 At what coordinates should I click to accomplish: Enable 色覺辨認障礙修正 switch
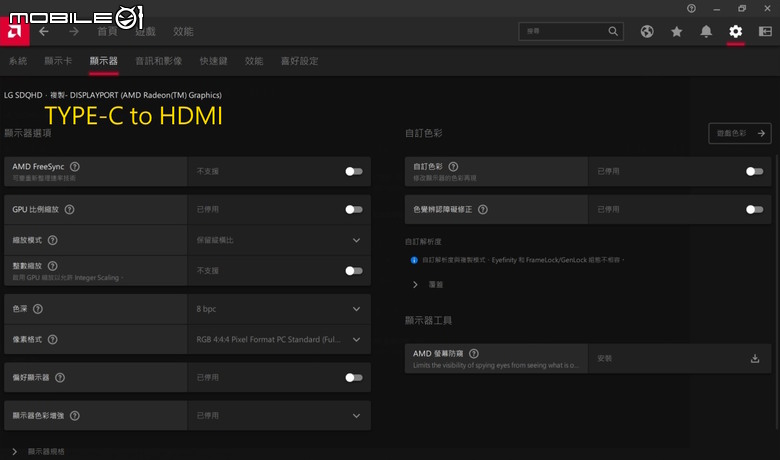click(x=754, y=209)
